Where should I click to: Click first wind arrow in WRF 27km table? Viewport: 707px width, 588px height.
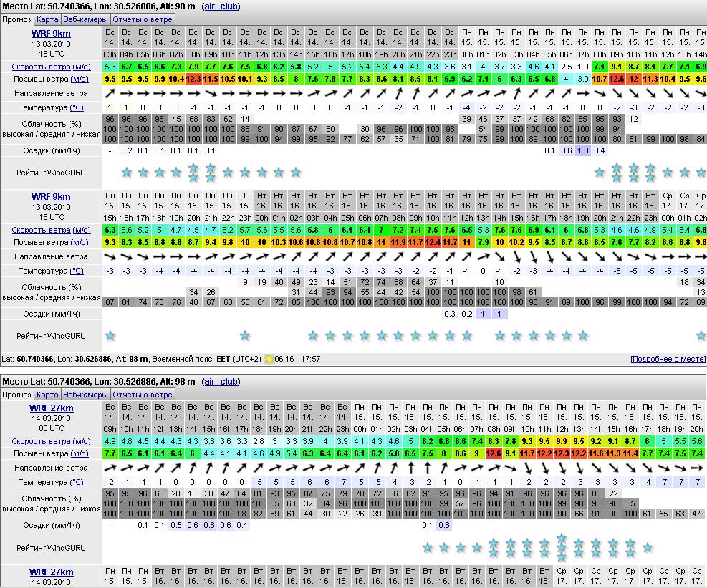tap(110, 468)
